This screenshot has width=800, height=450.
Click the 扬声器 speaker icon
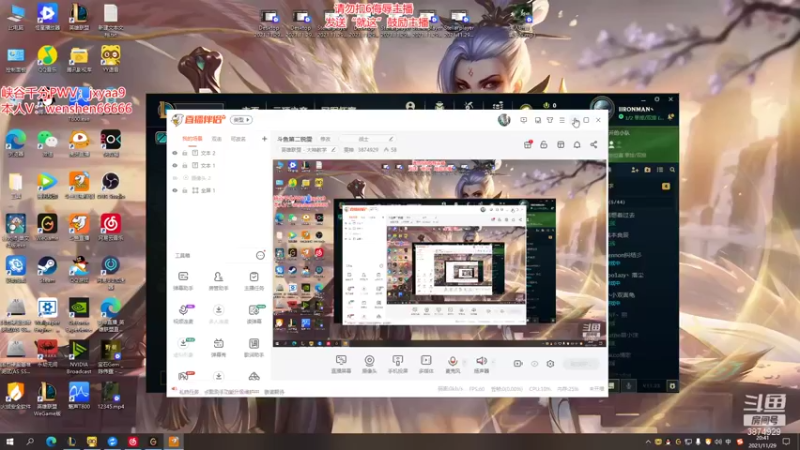coord(481,361)
